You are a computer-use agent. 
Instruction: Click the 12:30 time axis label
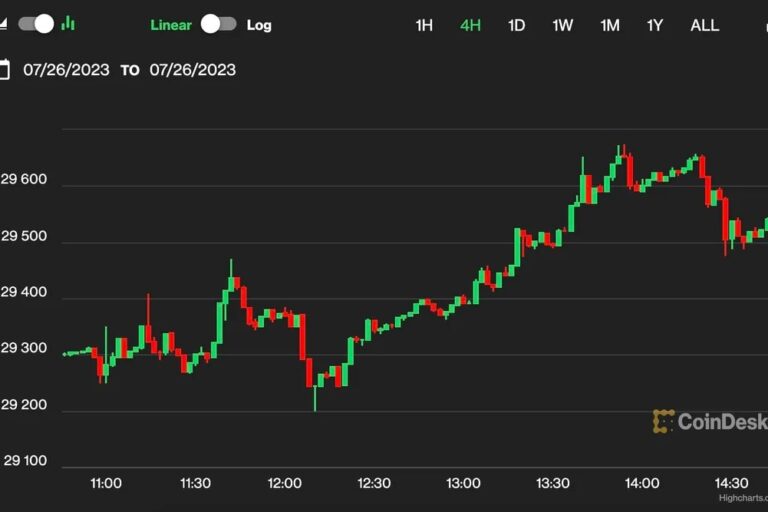pos(374,484)
